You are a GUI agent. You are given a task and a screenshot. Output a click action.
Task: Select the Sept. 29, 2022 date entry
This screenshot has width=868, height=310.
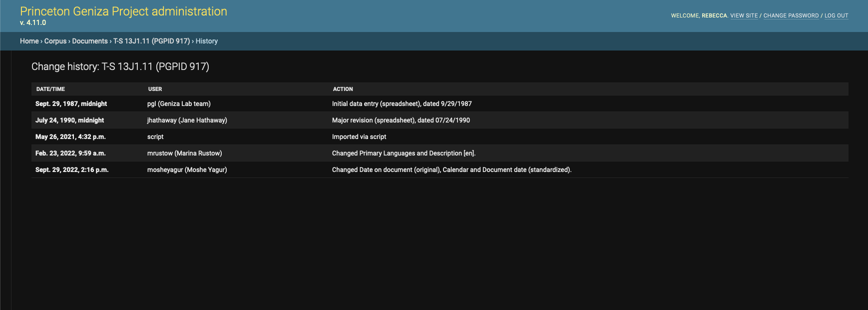72,170
